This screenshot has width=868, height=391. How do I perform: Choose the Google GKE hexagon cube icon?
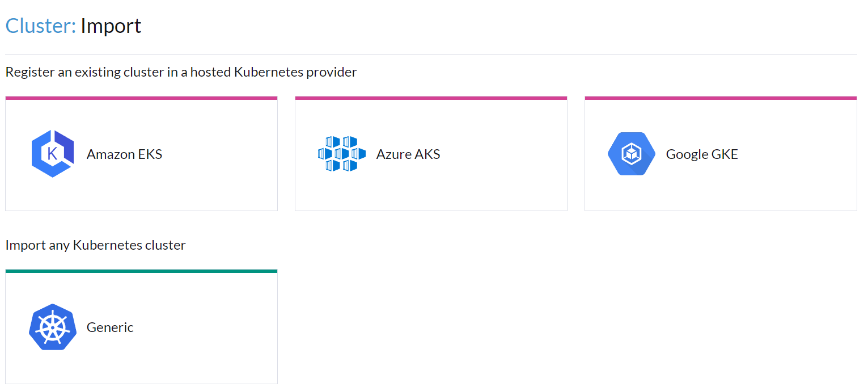632,154
